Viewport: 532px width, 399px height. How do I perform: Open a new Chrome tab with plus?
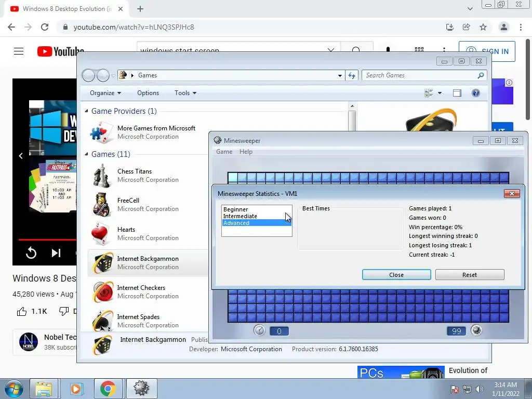(x=140, y=9)
